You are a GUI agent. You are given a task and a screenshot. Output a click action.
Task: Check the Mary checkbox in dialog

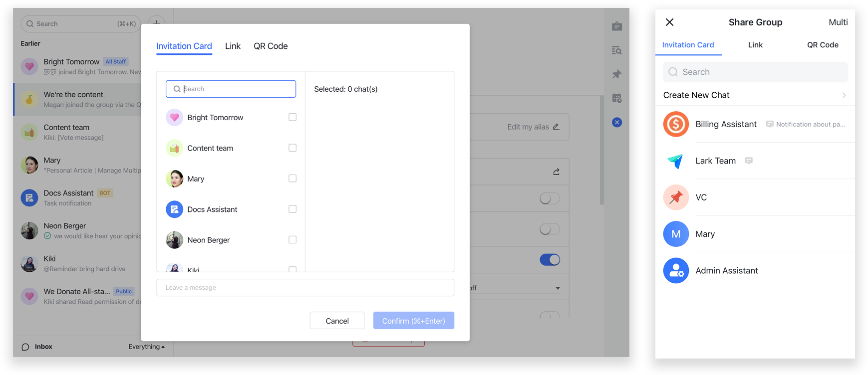pyautogui.click(x=292, y=179)
